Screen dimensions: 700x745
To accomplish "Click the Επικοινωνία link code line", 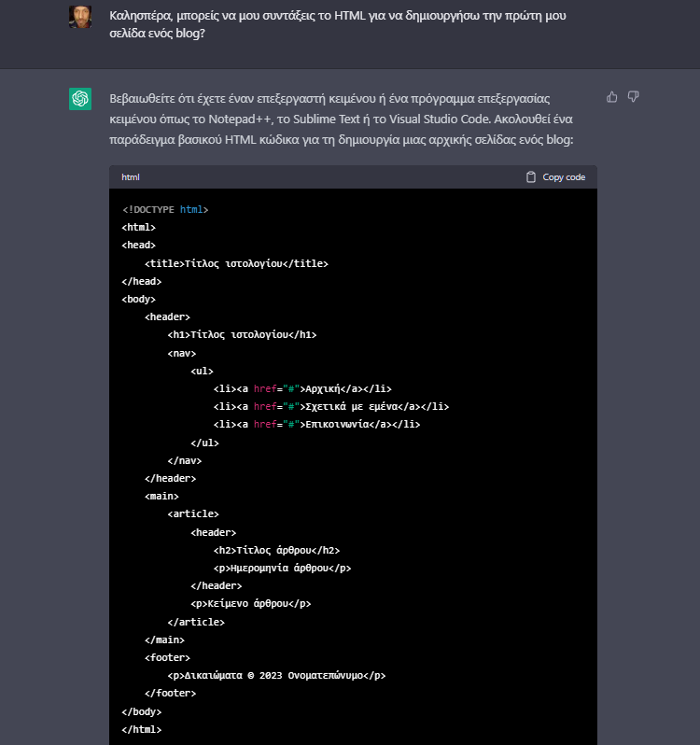I will [316, 424].
